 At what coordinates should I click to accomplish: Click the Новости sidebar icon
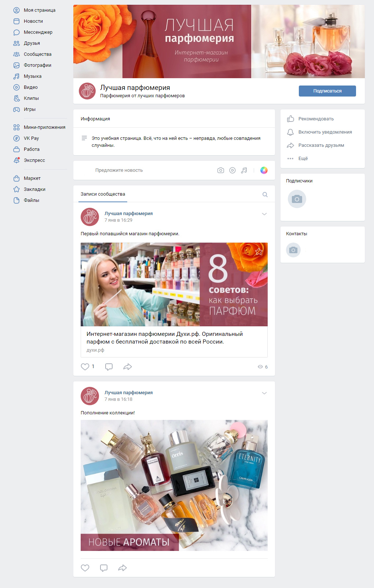(16, 21)
